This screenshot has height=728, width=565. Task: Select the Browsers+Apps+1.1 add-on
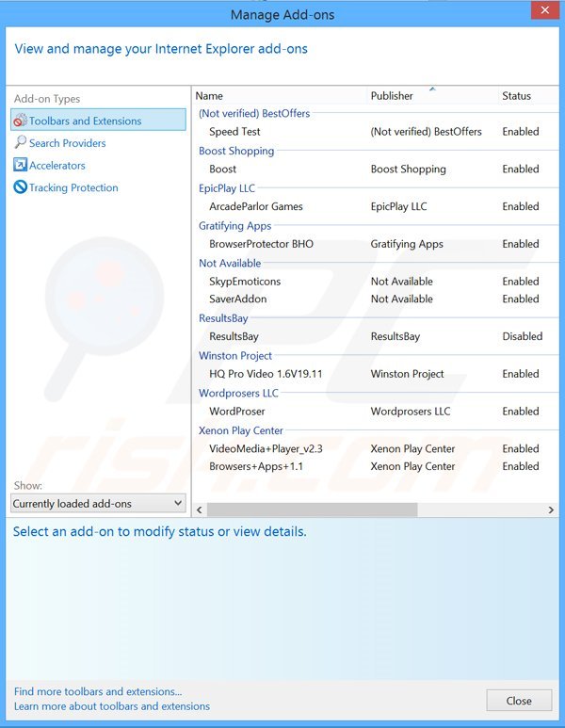pos(376,466)
